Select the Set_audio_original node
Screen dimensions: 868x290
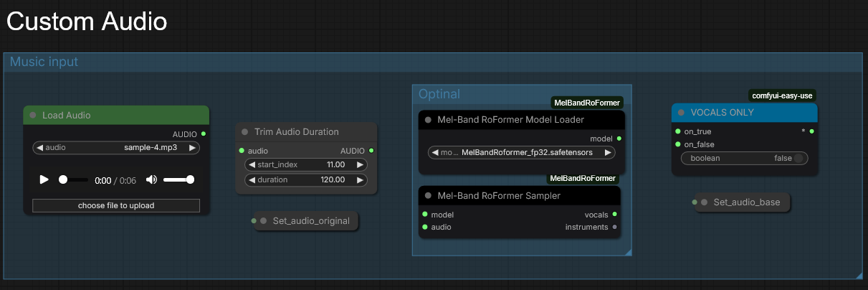[x=307, y=221]
